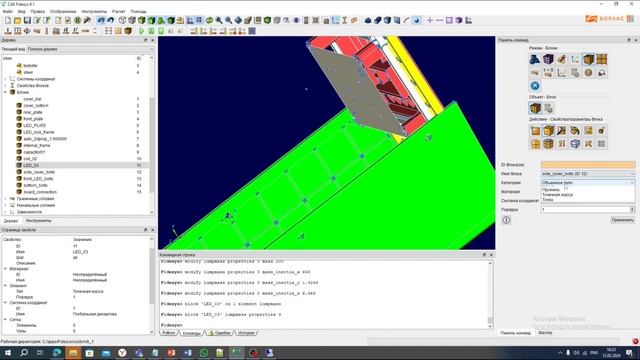Switch to the Python tab
This screenshot has height=360, width=640.
169,333
